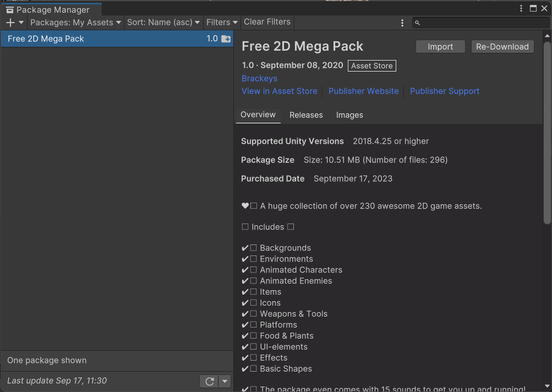Screen dimensions: 552x392
Task: Select the Package Manager window tab
Action: 51,9
